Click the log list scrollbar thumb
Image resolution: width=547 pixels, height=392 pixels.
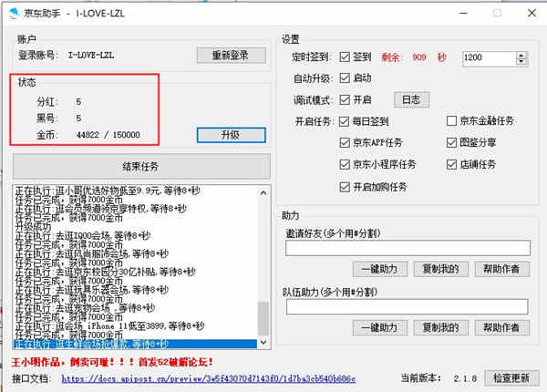[263, 319]
